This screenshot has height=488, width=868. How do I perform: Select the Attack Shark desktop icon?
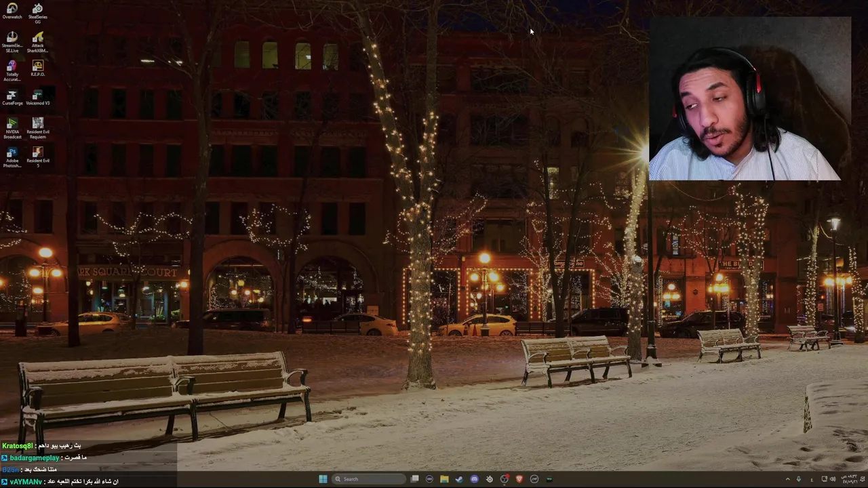(x=38, y=41)
